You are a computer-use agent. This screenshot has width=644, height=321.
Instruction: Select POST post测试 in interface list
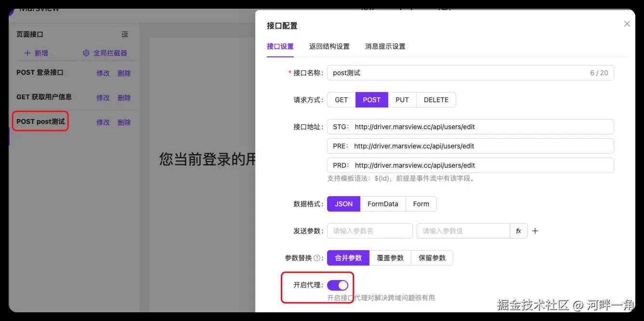coord(40,121)
